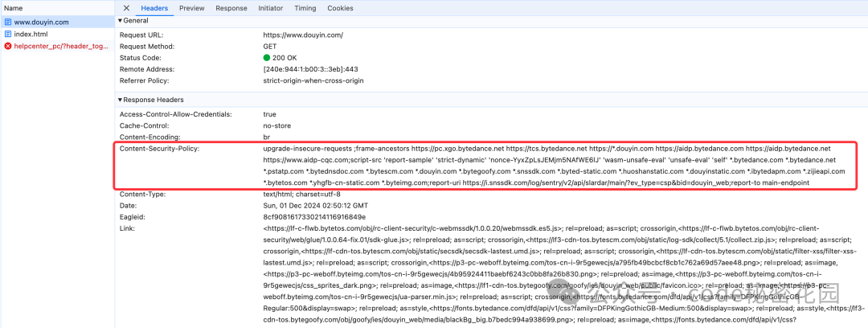
Task: Click the Date header label
Action: click(x=128, y=206)
